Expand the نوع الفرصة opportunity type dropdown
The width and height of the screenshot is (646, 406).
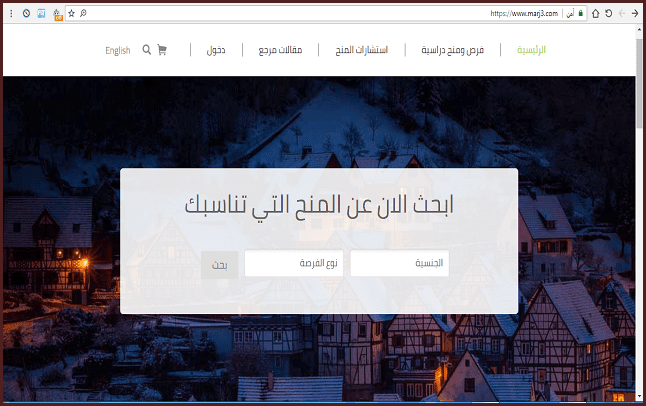click(x=293, y=264)
